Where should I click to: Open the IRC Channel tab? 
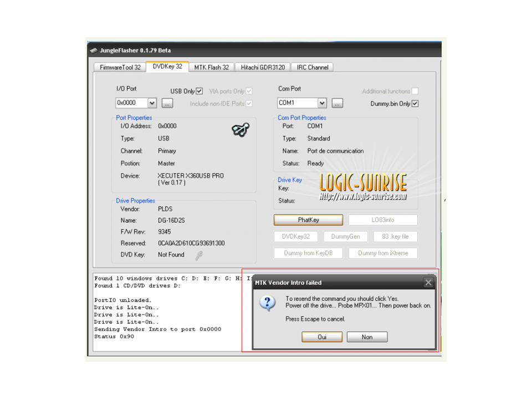click(313, 67)
